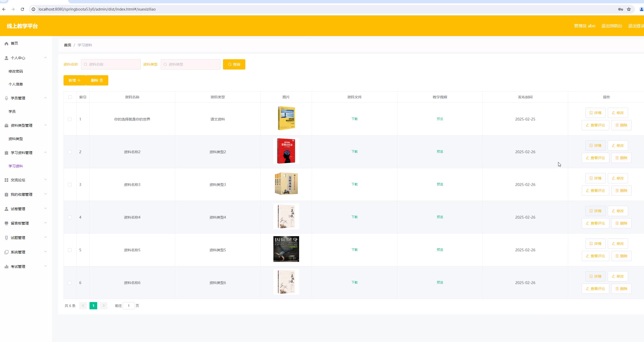Screen dimensions: 644x342
Task: Click 详情 button for row 1
Action: point(595,113)
